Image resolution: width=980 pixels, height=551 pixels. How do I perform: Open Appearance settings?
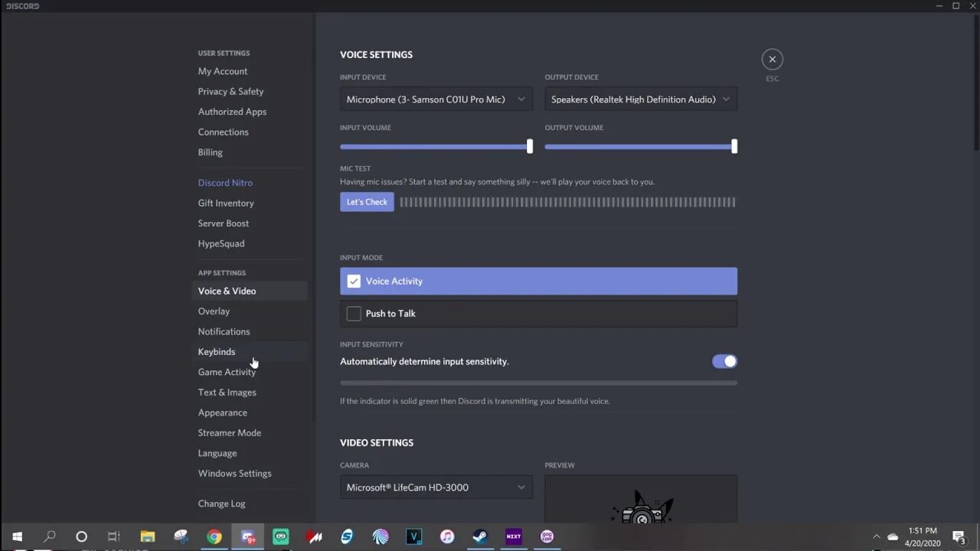223,412
